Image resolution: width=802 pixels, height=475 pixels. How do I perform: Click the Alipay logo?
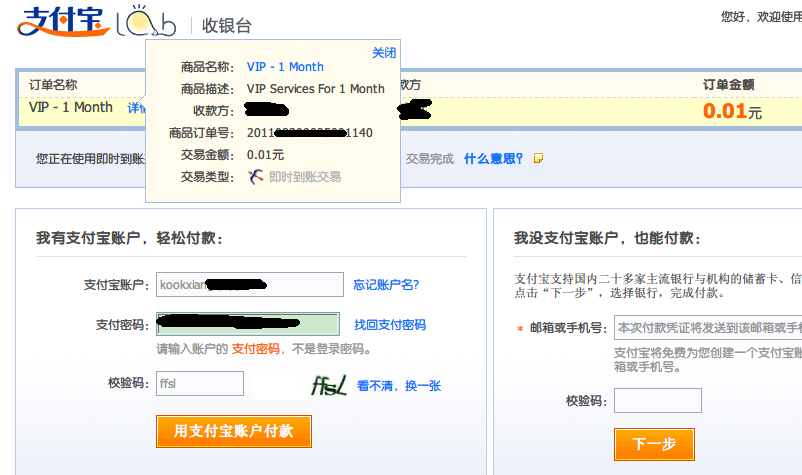click(x=63, y=21)
